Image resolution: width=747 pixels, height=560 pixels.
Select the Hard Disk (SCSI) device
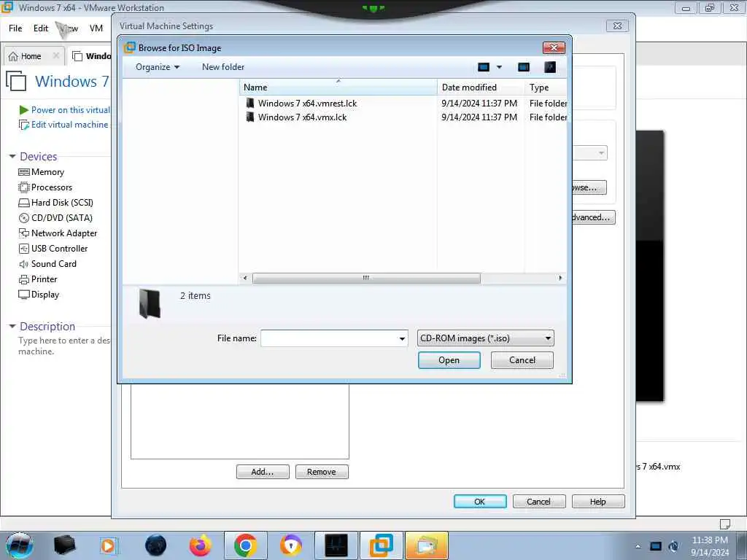[x=55, y=203]
